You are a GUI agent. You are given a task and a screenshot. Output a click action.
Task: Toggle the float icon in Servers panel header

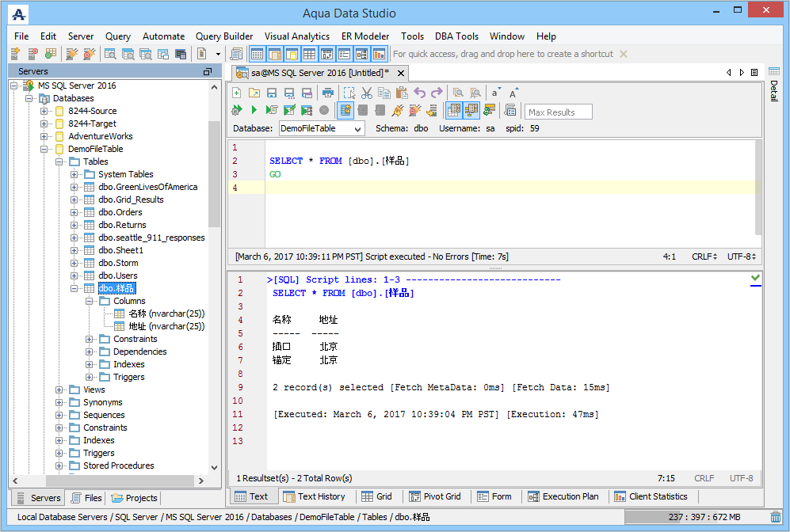[208, 71]
